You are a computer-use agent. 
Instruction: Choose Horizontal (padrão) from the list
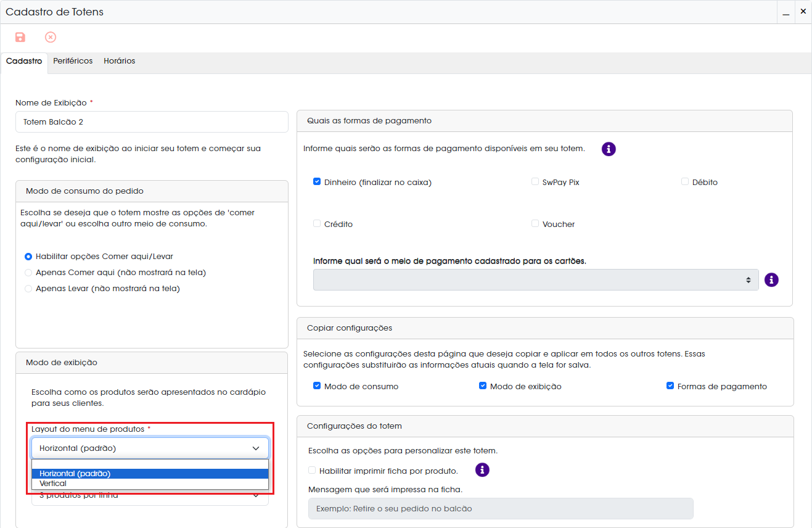[150, 474]
